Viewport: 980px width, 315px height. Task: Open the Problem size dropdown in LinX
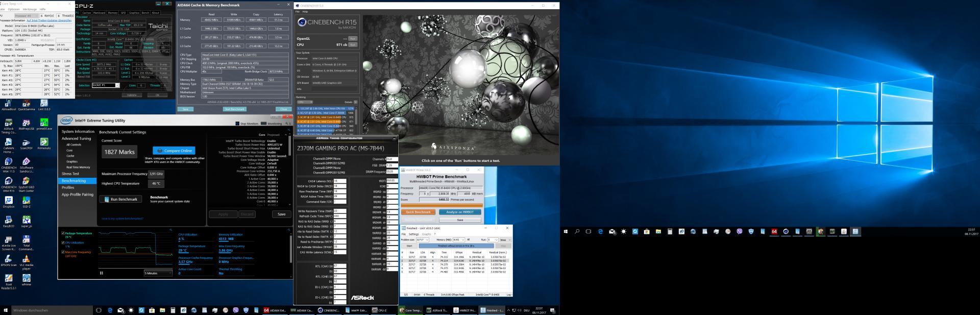pos(427,239)
